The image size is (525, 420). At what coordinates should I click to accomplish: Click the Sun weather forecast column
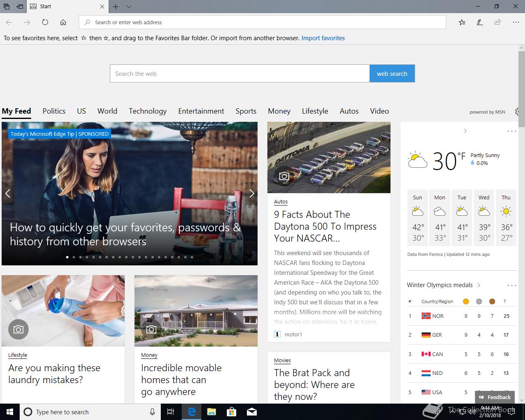[418, 218]
